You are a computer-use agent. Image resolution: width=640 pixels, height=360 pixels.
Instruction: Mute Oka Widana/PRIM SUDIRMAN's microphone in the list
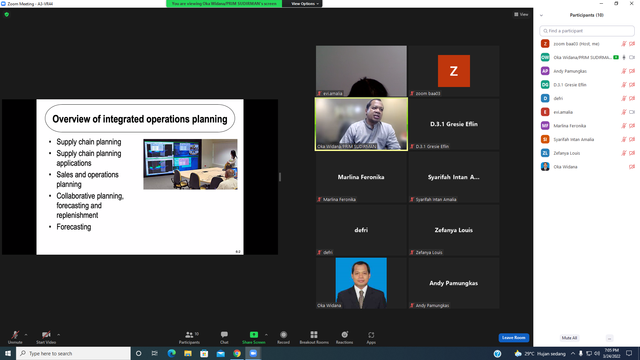(x=624, y=58)
